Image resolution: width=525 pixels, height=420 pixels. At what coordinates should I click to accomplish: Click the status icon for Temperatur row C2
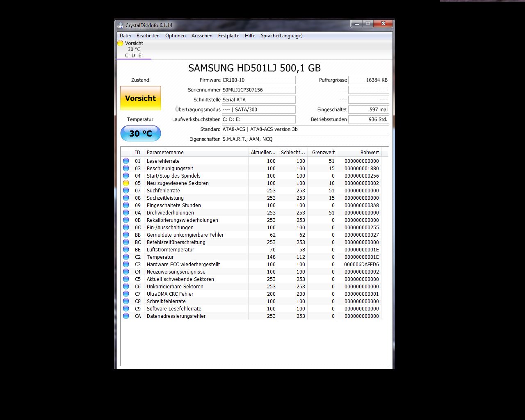(126, 257)
